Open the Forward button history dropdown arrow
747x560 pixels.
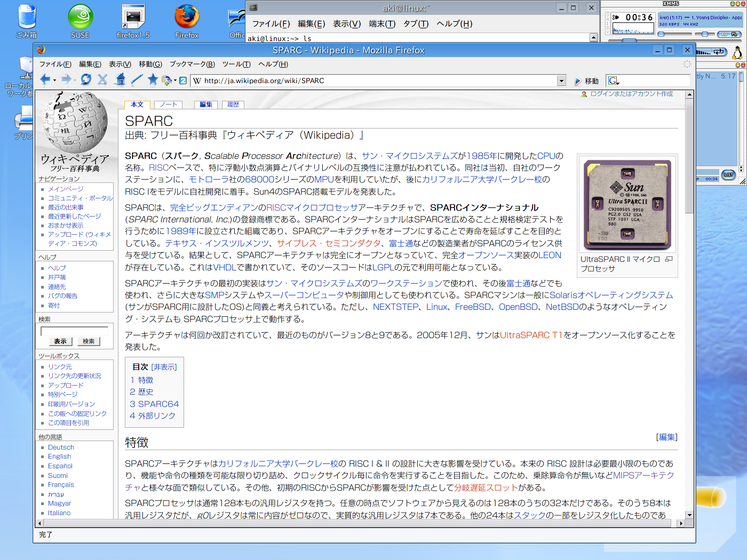point(75,81)
